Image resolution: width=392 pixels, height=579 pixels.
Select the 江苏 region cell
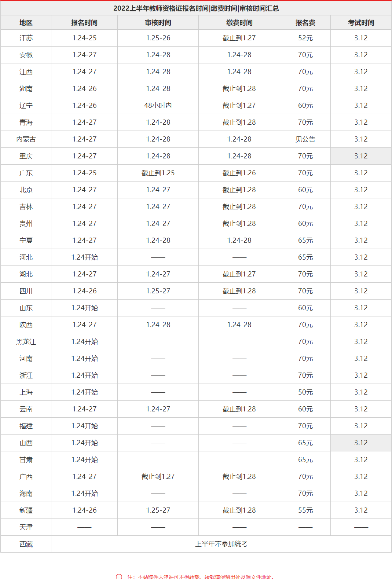point(26,38)
